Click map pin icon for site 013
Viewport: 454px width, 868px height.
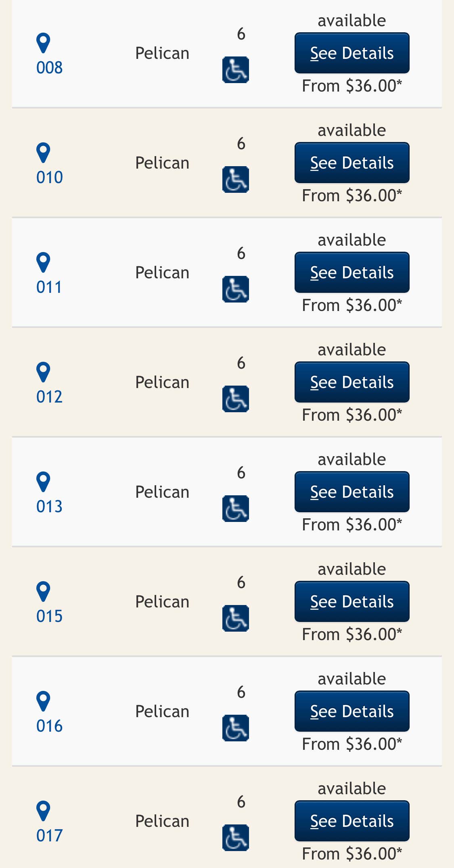coord(43,482)
